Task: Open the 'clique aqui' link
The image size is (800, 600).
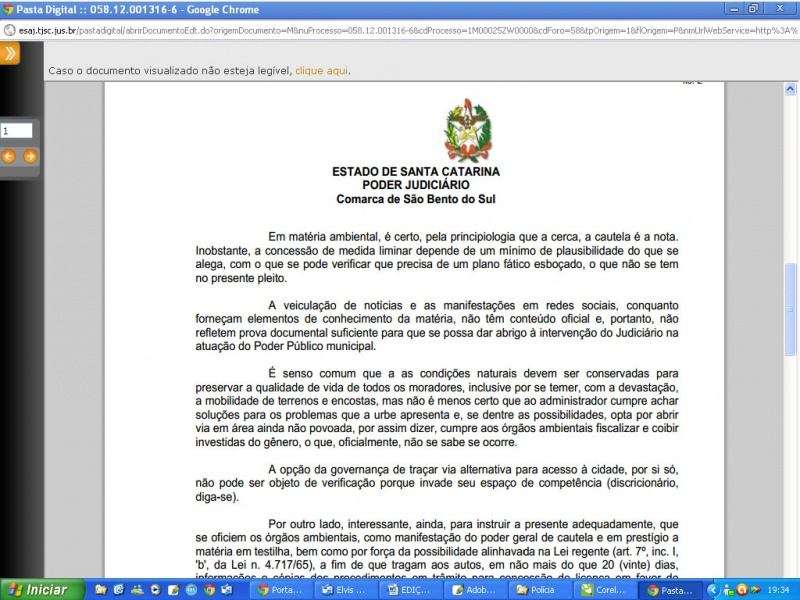Action: (x=321, y=70)
